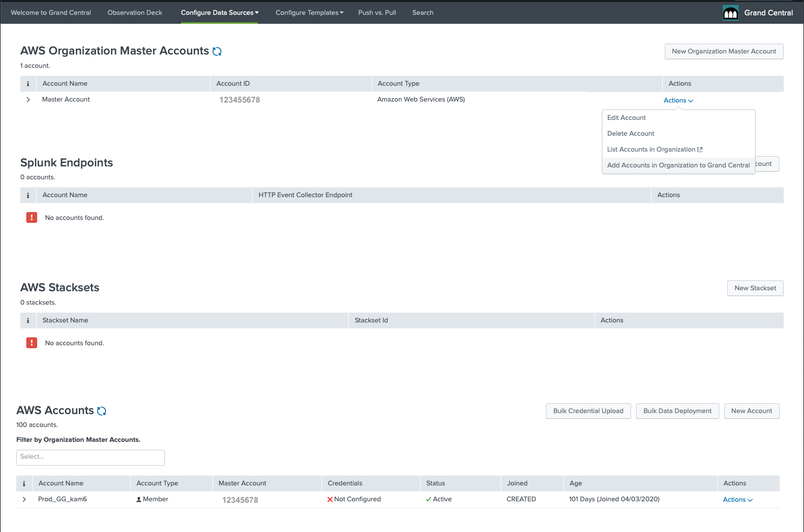The width and height of the screenshot is (804, 532).
Task: Refresh the AWS Accounts list
Action: tap(102, 411)
